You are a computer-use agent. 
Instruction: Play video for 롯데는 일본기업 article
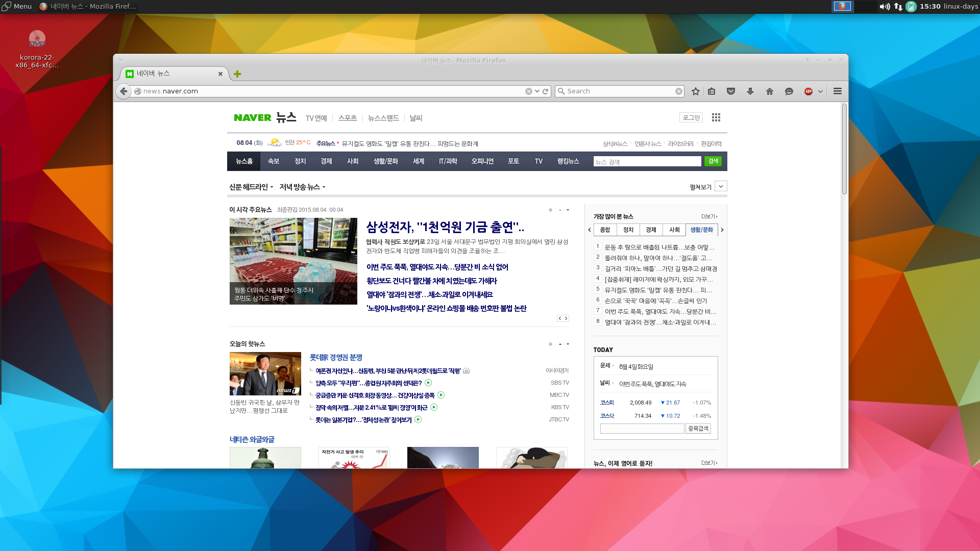418,419
